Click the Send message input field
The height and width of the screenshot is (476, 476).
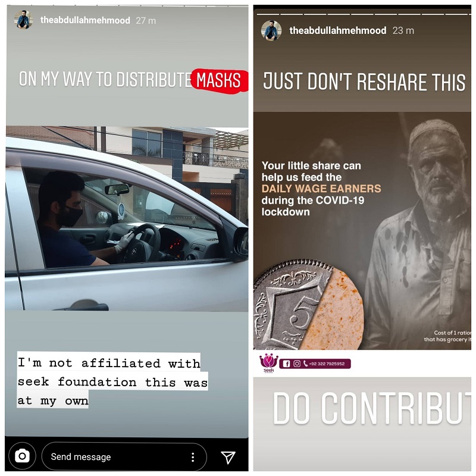click(x=124, y=456)
